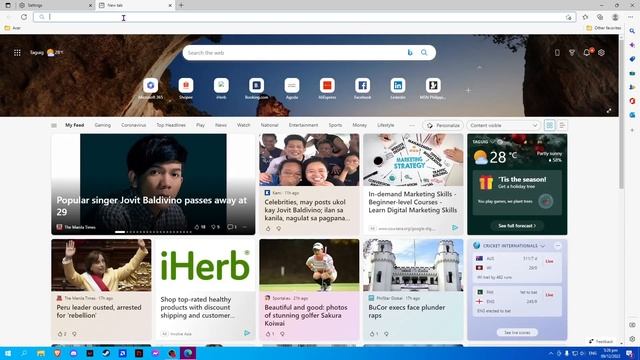Select the Top Headlines feed tab
Image resolution: width=640 pixels, height=360 pixels.
click(171, 125)
